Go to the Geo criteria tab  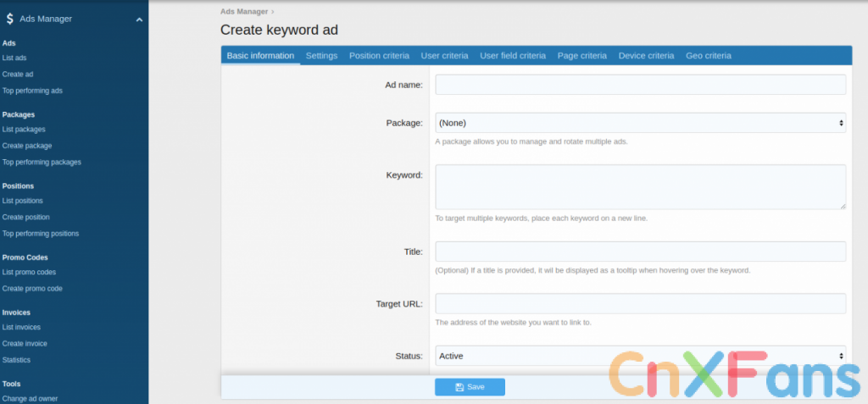pos(708,56)
